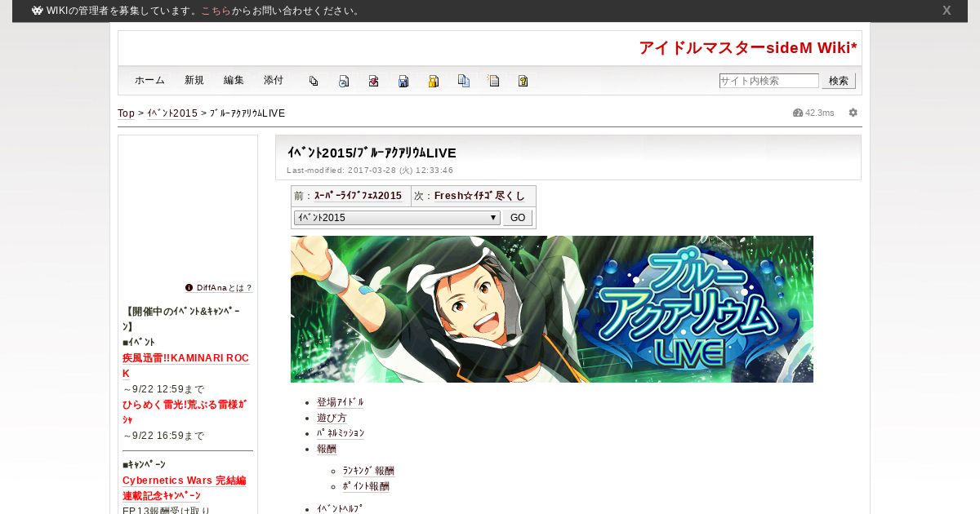Click ﾌﾞﾙｰｱｸｱﾘｳﾑLIVE text at end of breadcrumb
This screenshot has width=980, height=514.
247,113
